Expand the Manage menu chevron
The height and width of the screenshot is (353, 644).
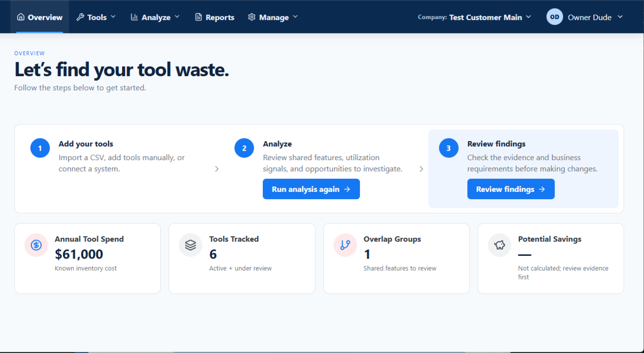pos(295,17)
